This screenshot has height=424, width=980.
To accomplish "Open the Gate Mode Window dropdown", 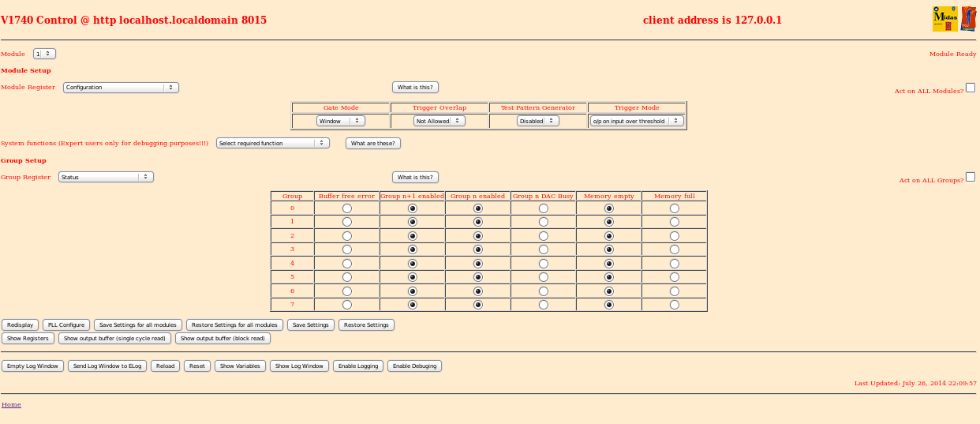I will coord(341,121).
